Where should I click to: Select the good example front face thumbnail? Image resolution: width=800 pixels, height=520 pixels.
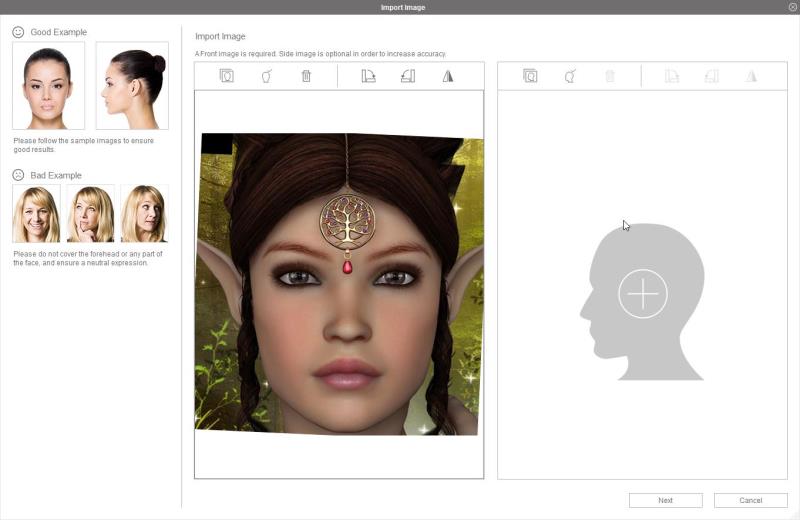(x=48, y=86)
